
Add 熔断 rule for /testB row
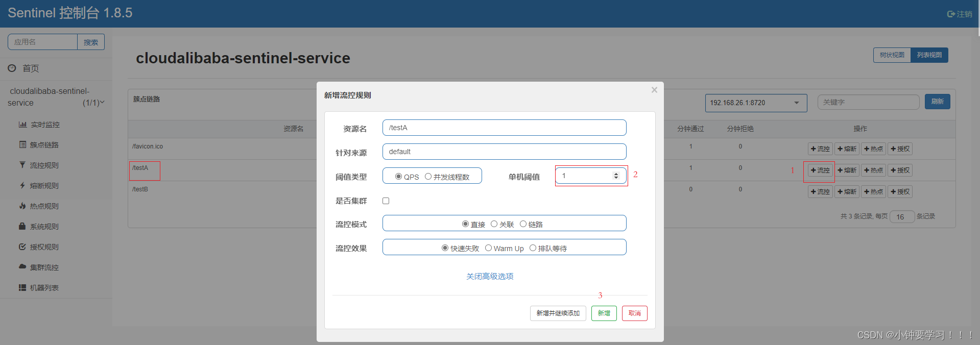pyautogui.click(x=847, y=192)
